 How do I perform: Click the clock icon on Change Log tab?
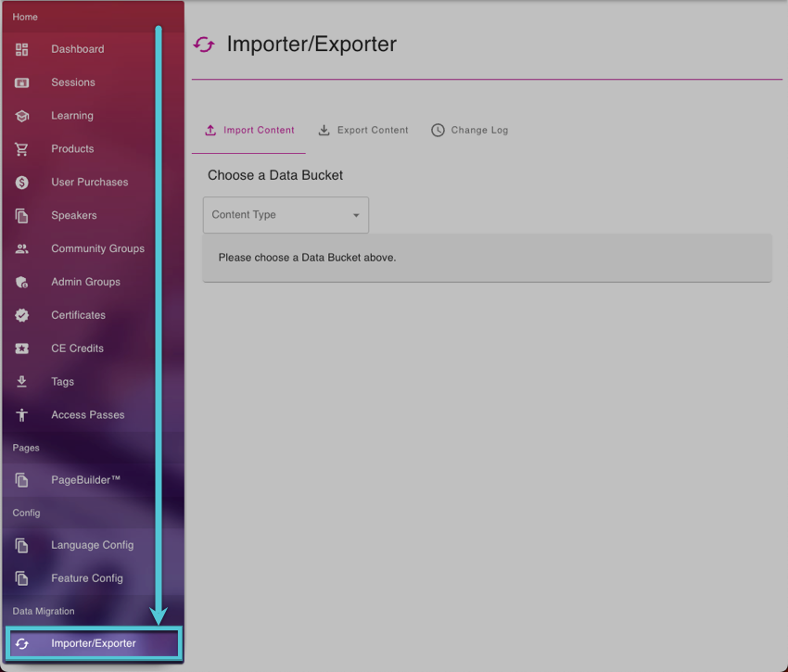tap(438, 130)
